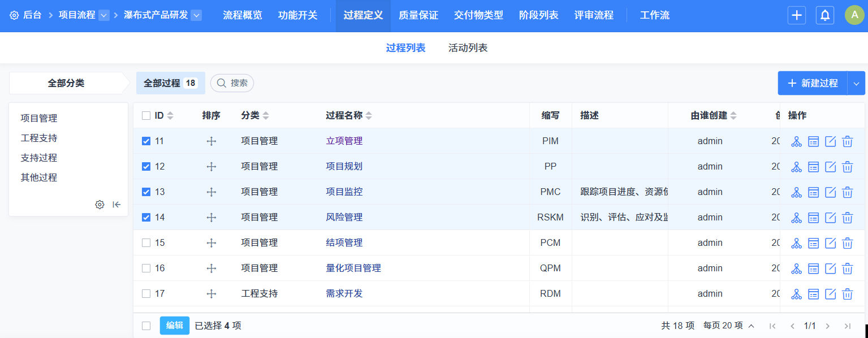The image size is (868, 338).
Task: Expand the 新建过程 dropdown arrow
Action: point(856,84)
